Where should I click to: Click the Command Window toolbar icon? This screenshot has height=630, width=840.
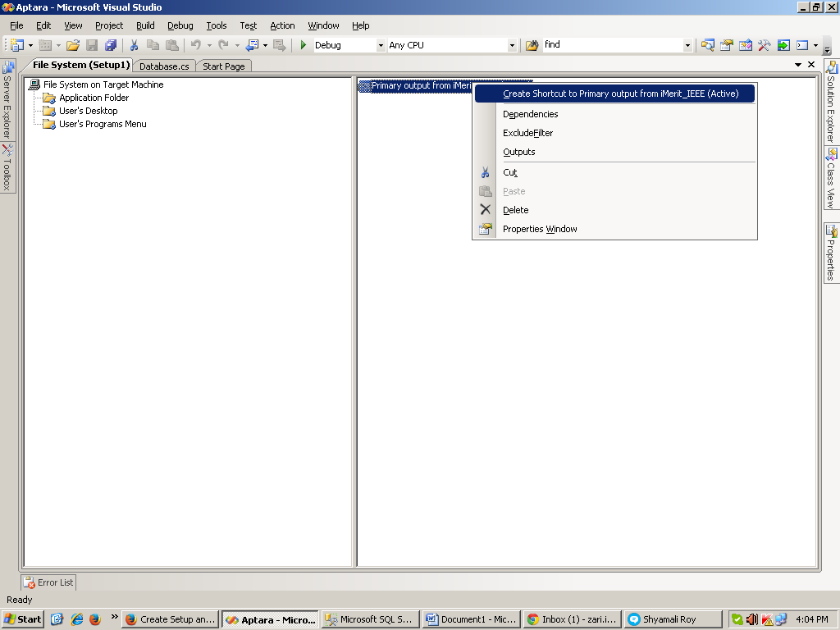[802, 46]
